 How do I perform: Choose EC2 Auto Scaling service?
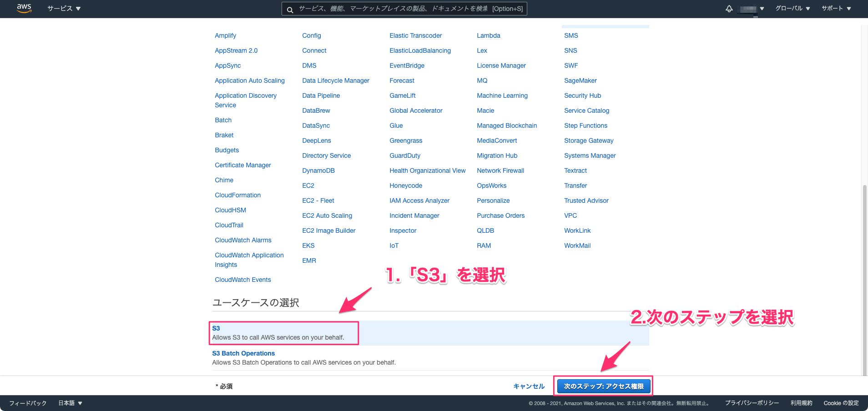click(x=327, y=216)
